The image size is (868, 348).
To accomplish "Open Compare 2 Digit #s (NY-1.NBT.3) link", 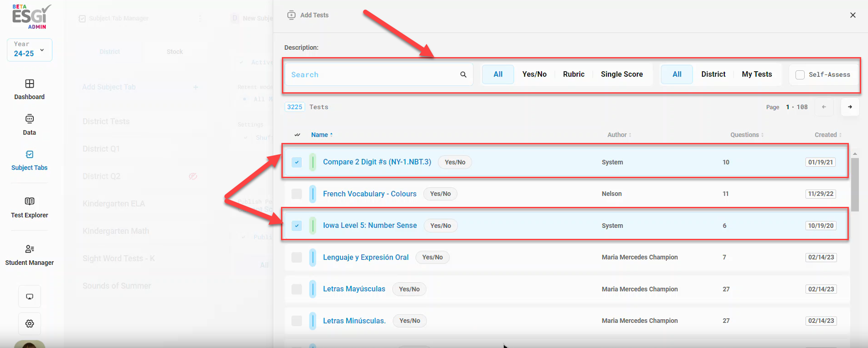I will pyautogui.click(x=377, y=162).
